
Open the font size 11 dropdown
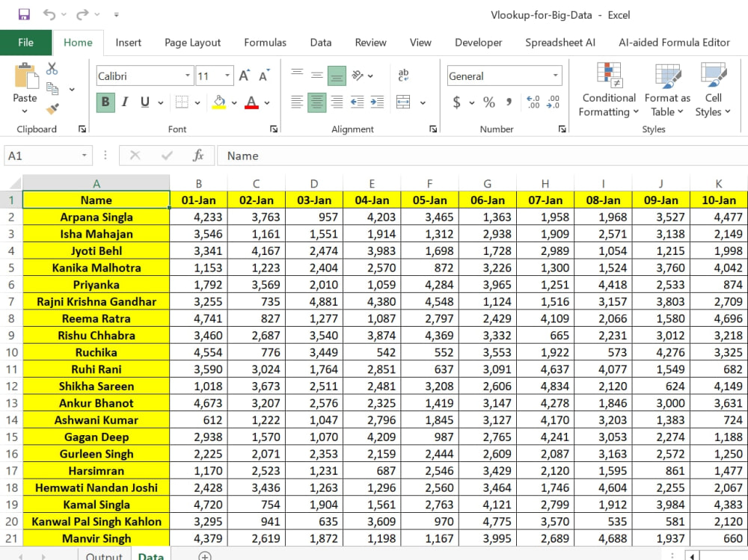227,76
